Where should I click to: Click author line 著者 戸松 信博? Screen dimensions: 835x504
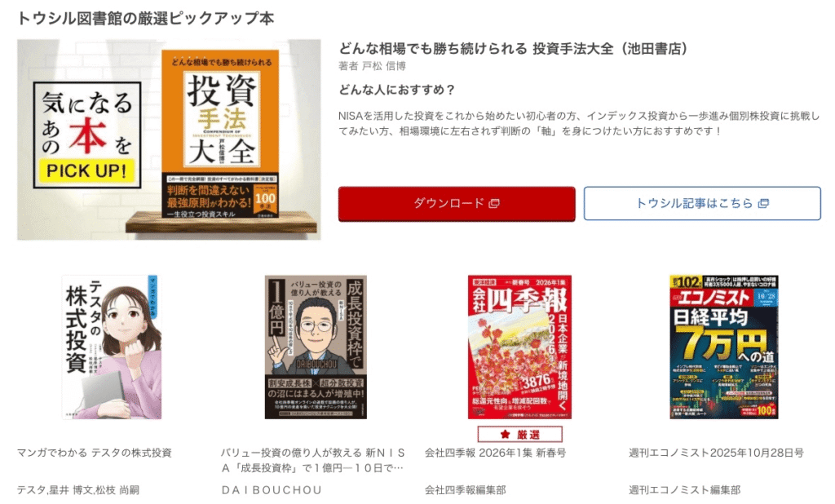[372, 67]
